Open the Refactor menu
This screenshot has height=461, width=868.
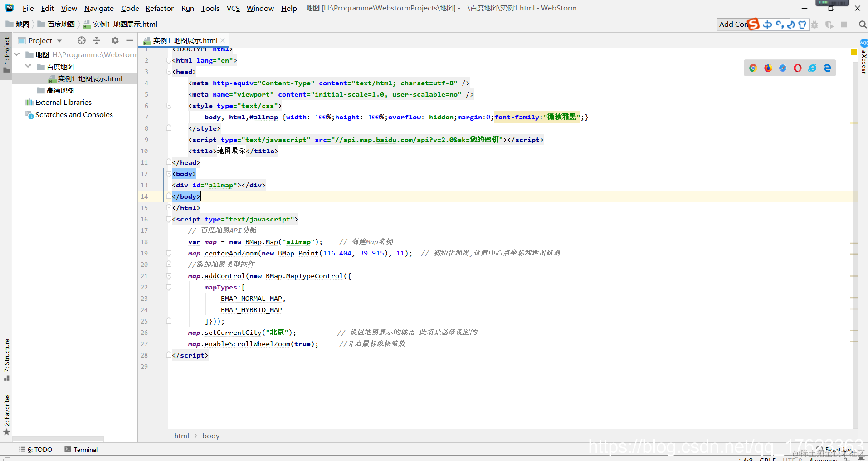(x=160, y=8)
